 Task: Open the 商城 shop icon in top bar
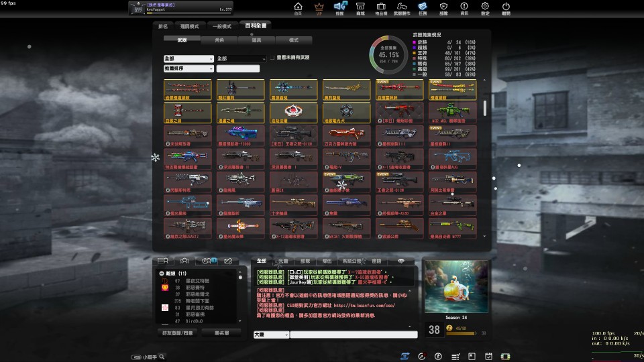361,8
